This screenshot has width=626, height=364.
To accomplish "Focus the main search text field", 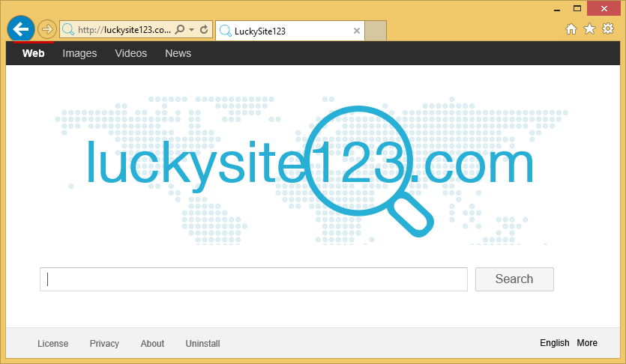I will (x=253, y=279).
